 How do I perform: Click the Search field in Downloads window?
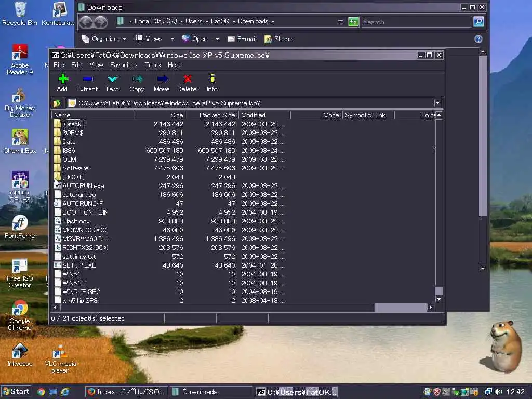[416, 22]
